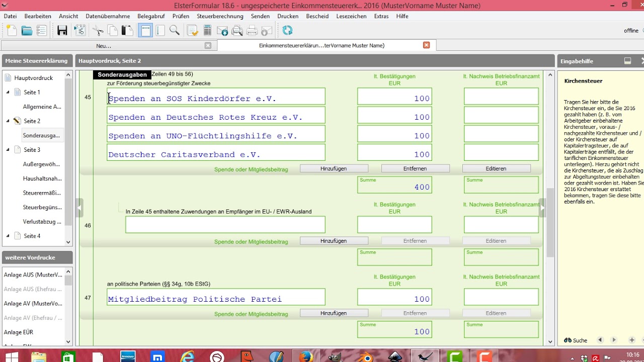The image size is (644, 362).
Task: Click the blue refresh arrows icon
Action: tap(287, 31)
